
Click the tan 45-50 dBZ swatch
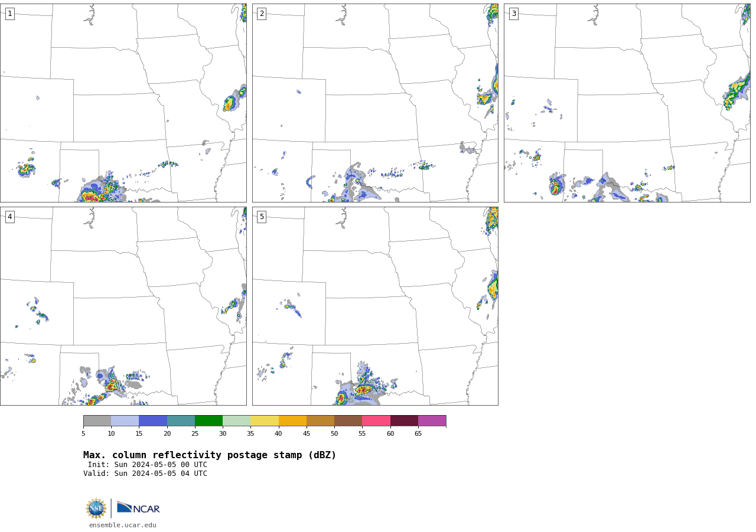[320, 421]
